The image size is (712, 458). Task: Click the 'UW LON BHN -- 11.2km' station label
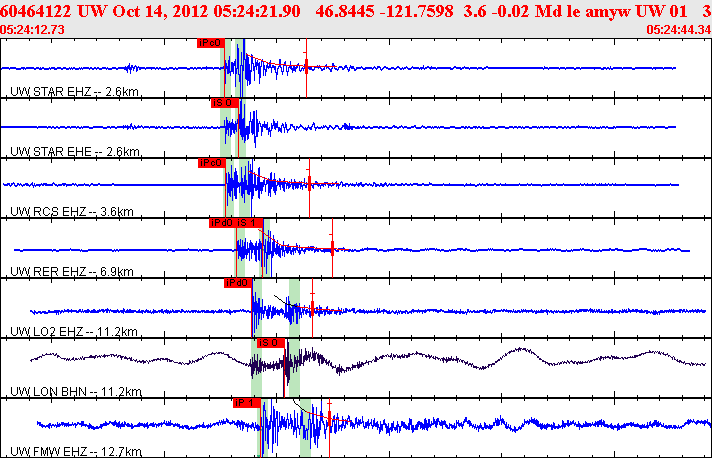(76, 391)
